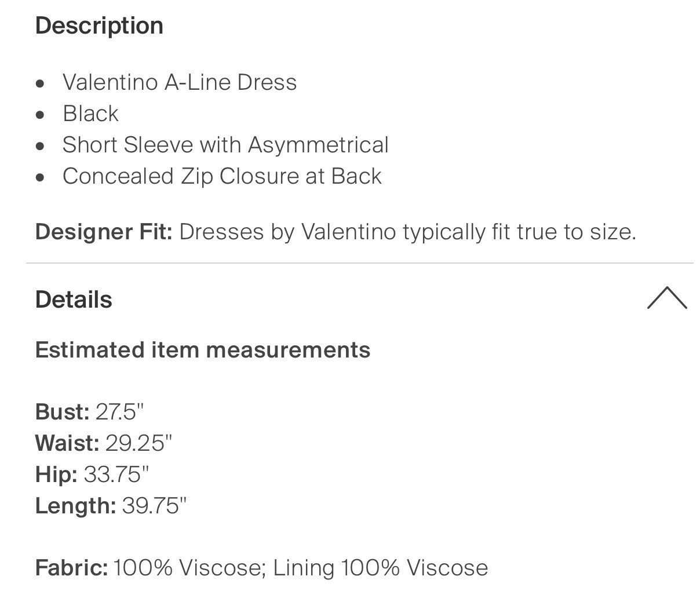Select the Concealed Zip Closure at Back bullet
The height and width of the screenshot is (591, 700).
click(x=222, y=176)
